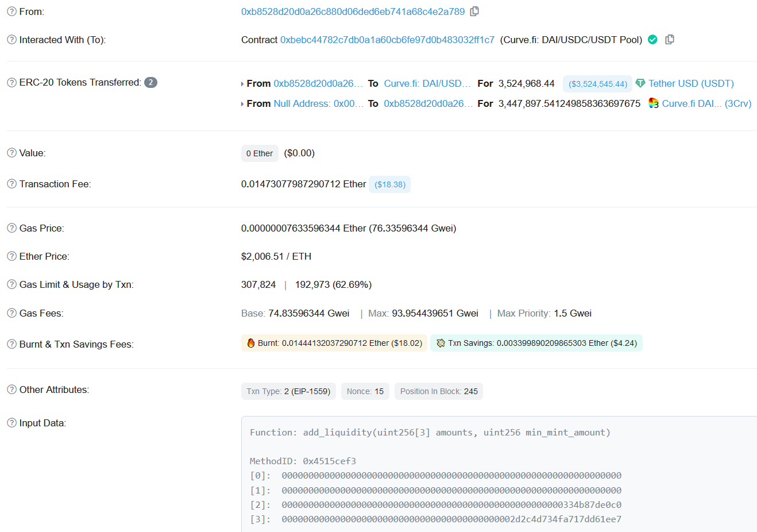
Task: Expand the Null Address mint transfer row
Action: click(242, 103)
